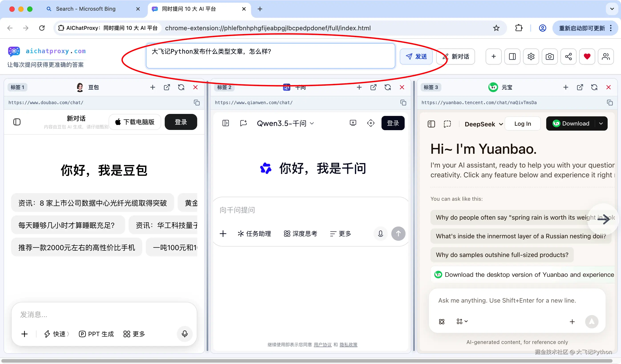Screen dimensions: 621x364
Task: Click microphone icon in 豆包 input box
Action: (x=185, y=334)
